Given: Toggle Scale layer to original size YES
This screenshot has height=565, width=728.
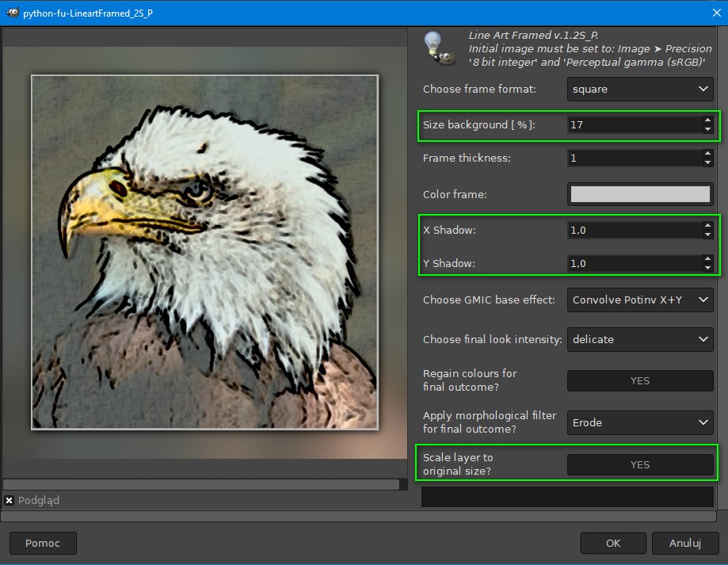Looking at the screenshot, I should (x=640, y=464).
